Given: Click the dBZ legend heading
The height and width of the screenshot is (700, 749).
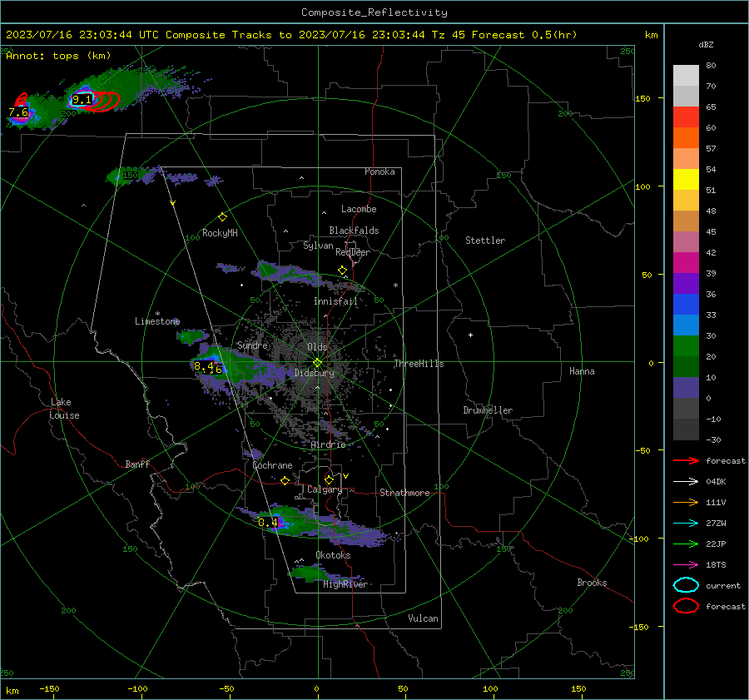Looking at the screenshot, I should click(x=706, y=45).
